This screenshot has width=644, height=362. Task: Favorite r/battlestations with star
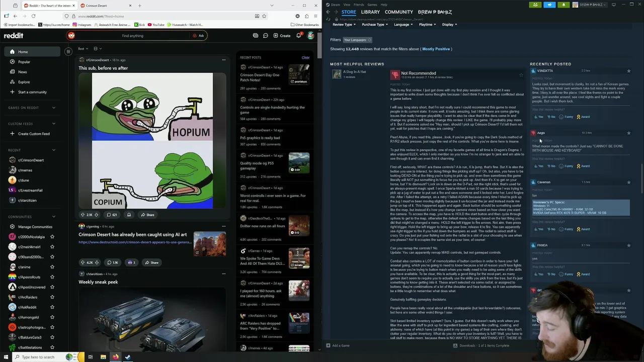pyautogui.click(x=52, y=347)
